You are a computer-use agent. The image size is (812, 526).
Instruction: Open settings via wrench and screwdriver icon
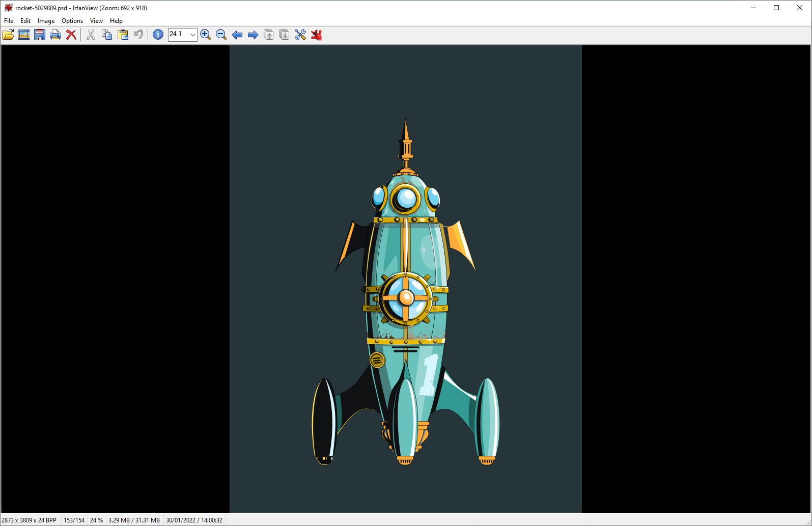300,35
